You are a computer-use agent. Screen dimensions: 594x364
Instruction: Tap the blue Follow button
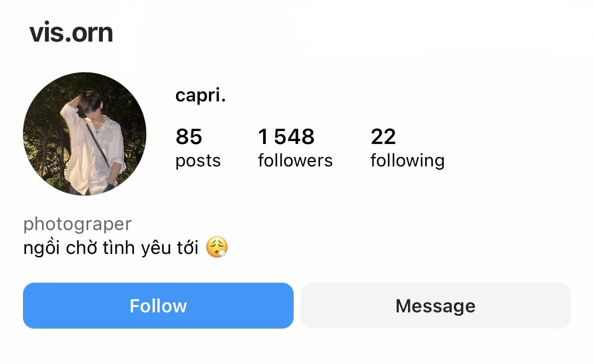click(x=158, y=306)
